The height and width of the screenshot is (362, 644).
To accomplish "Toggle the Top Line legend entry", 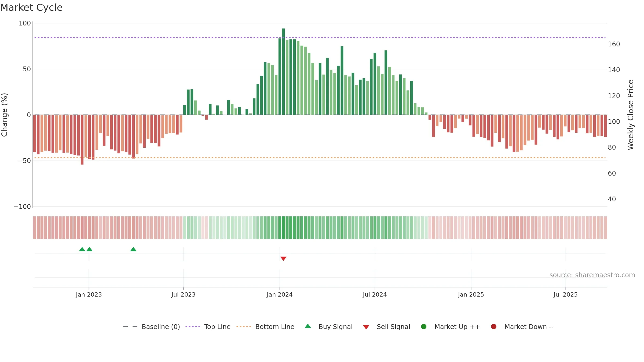I will tap(208, 327).
